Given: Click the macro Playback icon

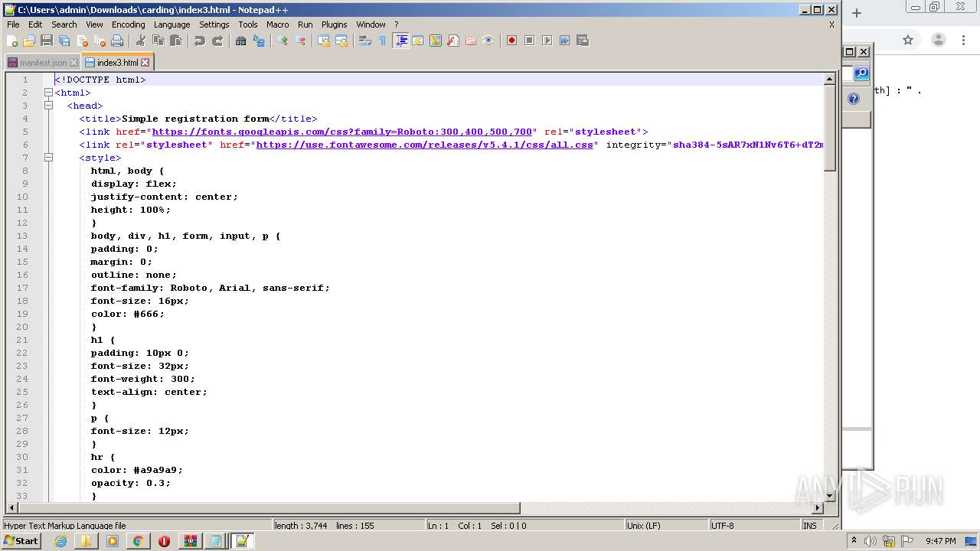Looking at the screenshot, I should [547, 41].
